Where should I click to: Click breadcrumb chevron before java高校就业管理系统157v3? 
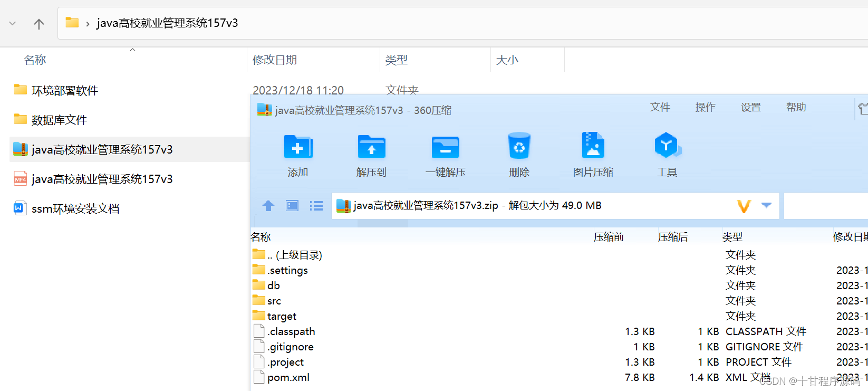coord(88,24)
